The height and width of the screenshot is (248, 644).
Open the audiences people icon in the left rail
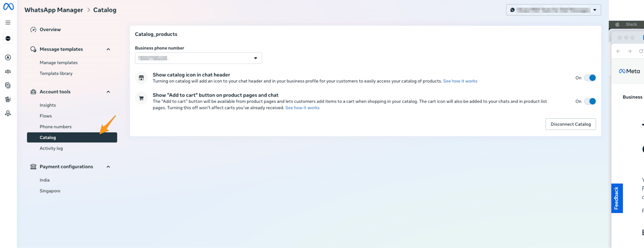pos(7,71)
